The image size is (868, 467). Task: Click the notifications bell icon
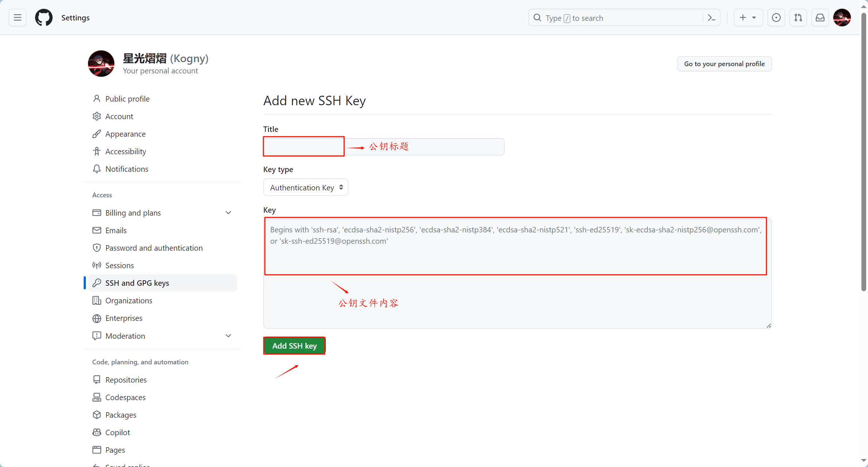tap(97, 169)
